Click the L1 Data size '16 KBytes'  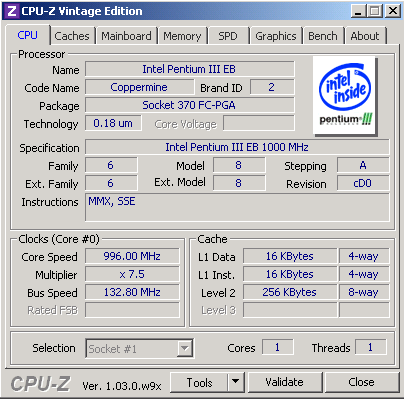290,256
